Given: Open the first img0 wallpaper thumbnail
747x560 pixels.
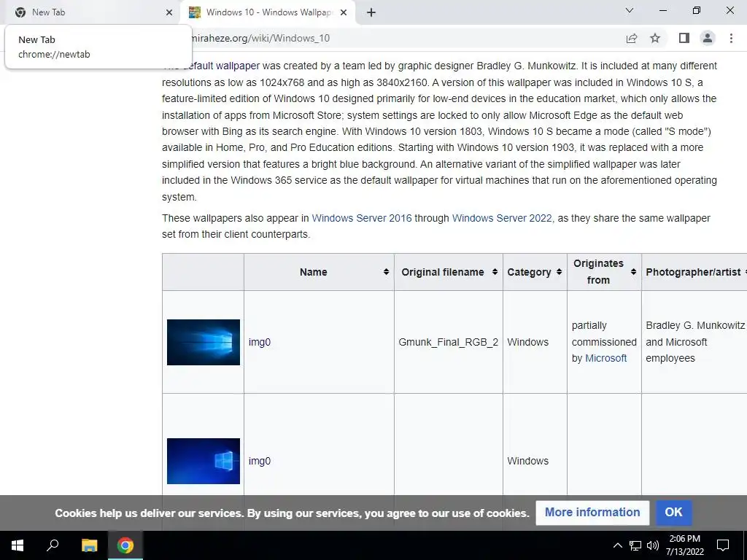Looking at the screenshot, I should tap(204, 343).
